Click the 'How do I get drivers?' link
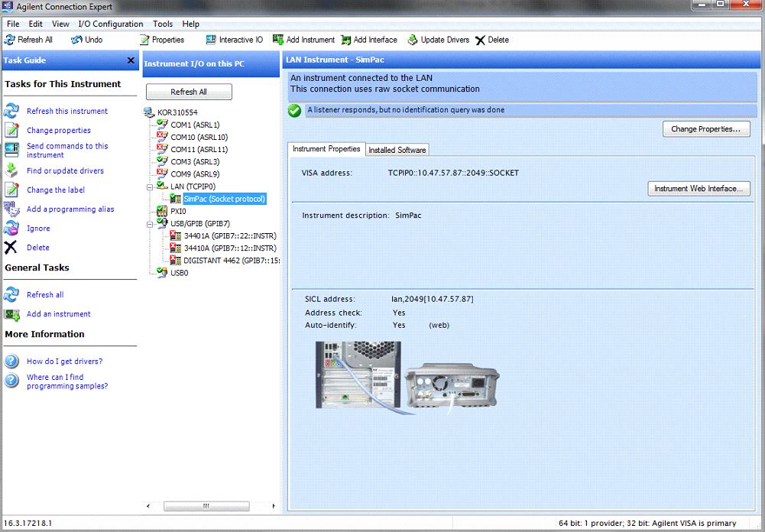 (64, 362)
